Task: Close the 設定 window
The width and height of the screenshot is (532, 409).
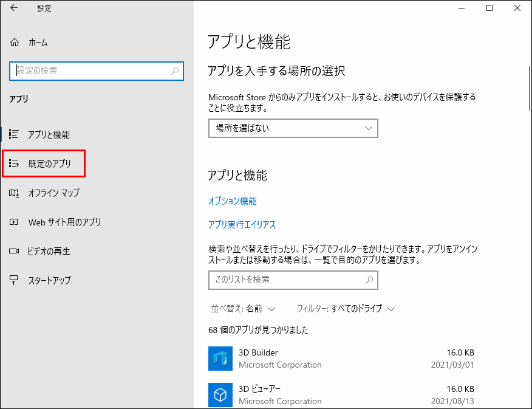Action: tap(517, 8)
